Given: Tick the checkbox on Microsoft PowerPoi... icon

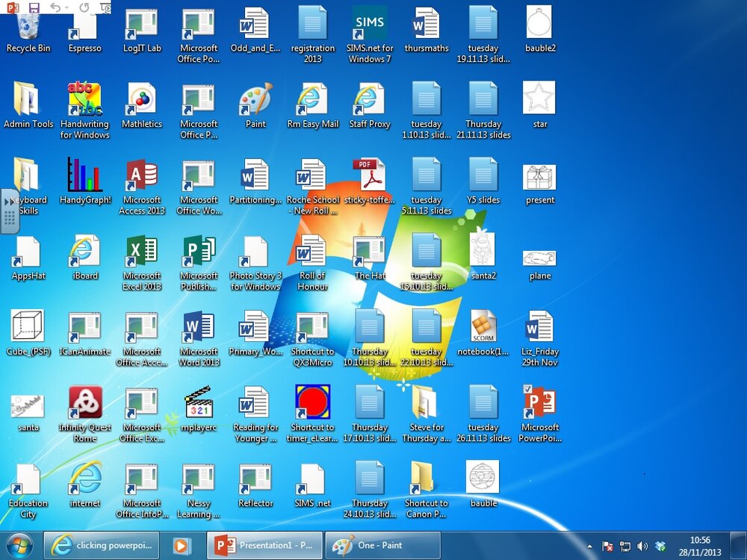Looking at the screenshot, I should coord(527,388).
